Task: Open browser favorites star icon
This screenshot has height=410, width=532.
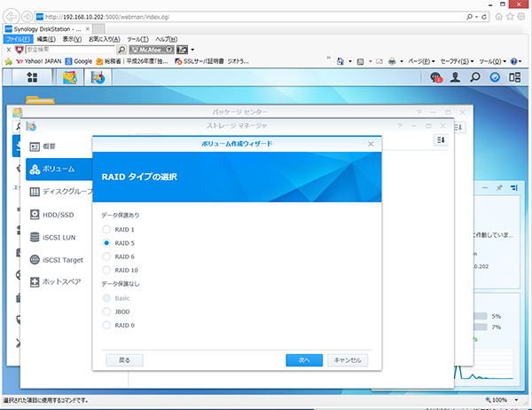Action: 510,17
